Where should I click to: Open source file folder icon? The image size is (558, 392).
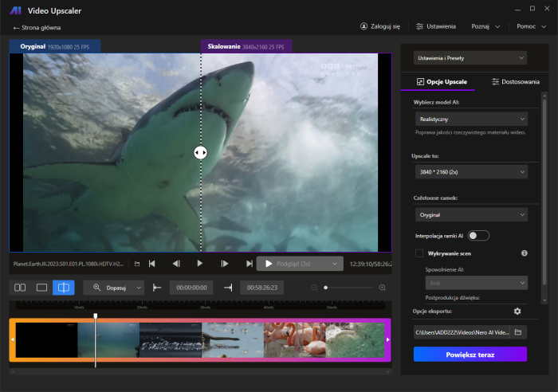pyautogui.click(x=137, y=264)
